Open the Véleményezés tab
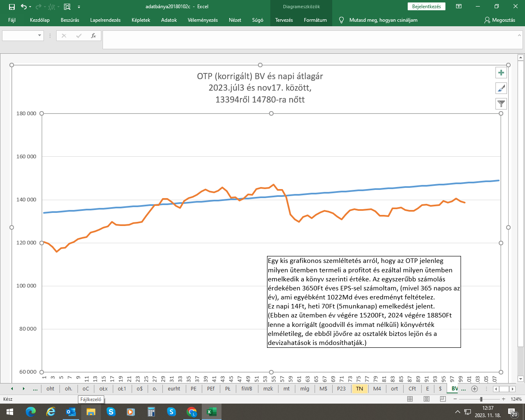525x420 pixels. click(203, 20)
